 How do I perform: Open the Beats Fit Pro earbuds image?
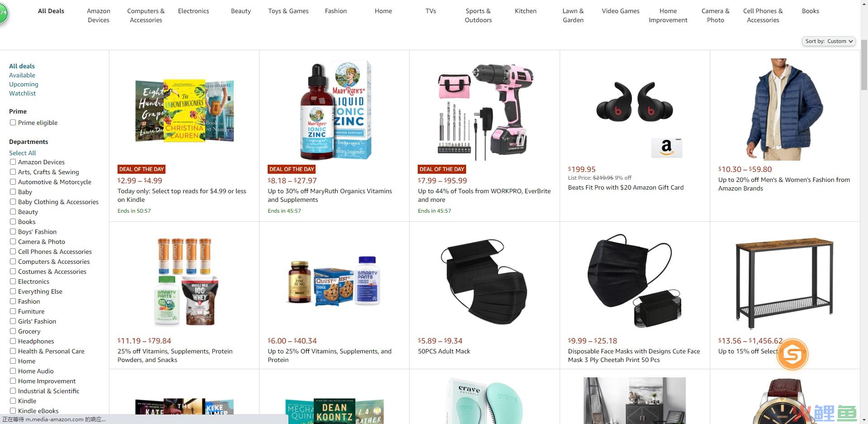pos(635,101)
